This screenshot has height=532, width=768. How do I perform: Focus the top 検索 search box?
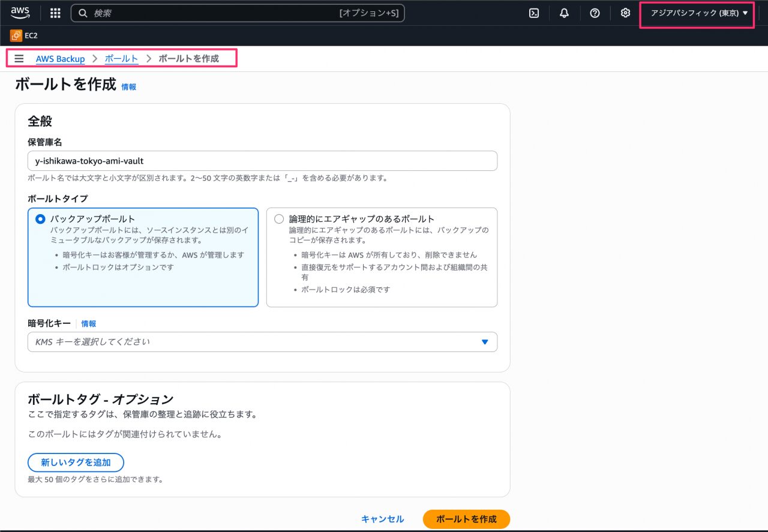click(238, 13)
